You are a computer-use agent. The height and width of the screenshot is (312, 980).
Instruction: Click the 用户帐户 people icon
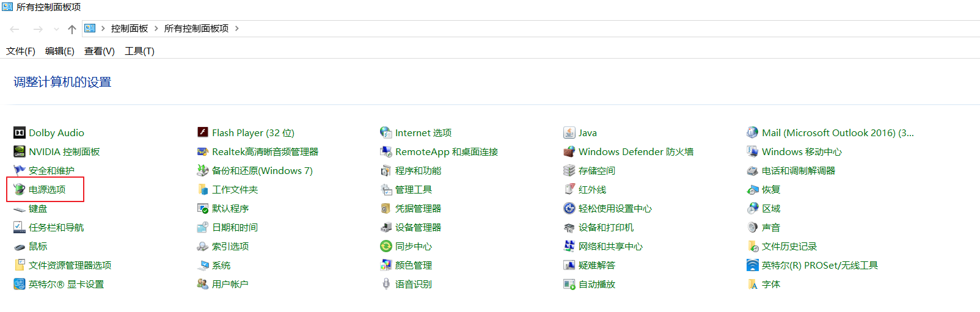pos(203,284)
